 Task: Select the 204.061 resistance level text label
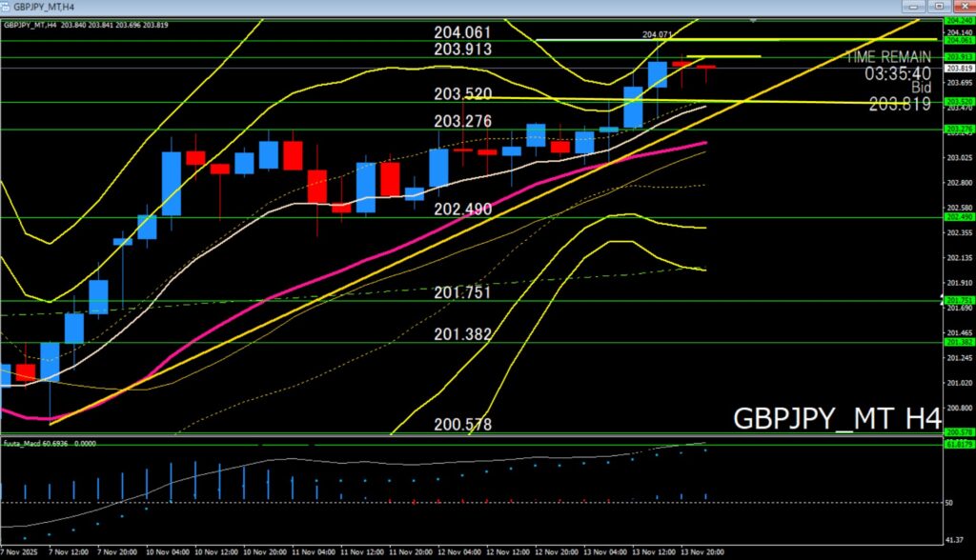point(462,33)
